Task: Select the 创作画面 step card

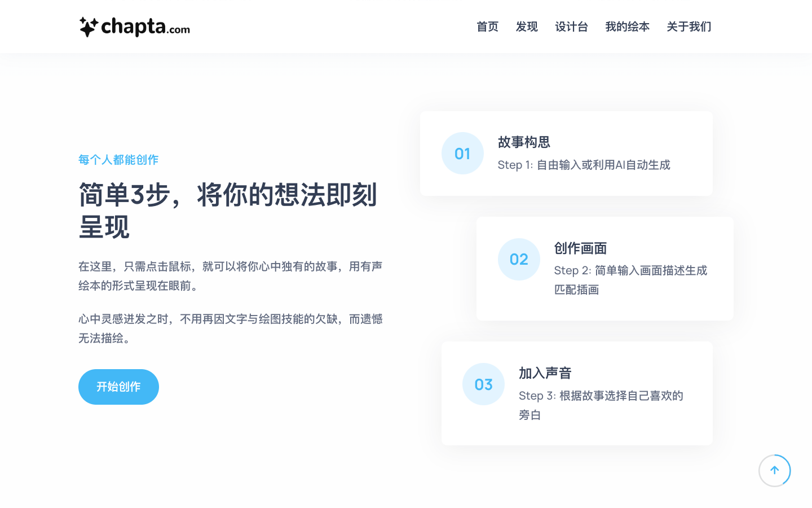Action: click(x=604, y=269)
